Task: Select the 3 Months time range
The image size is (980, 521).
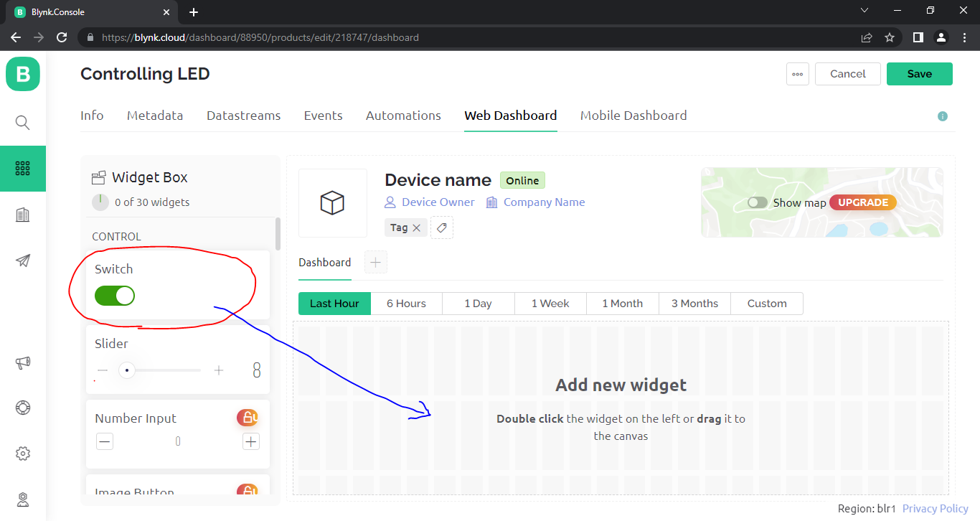Action: [694, 304]
